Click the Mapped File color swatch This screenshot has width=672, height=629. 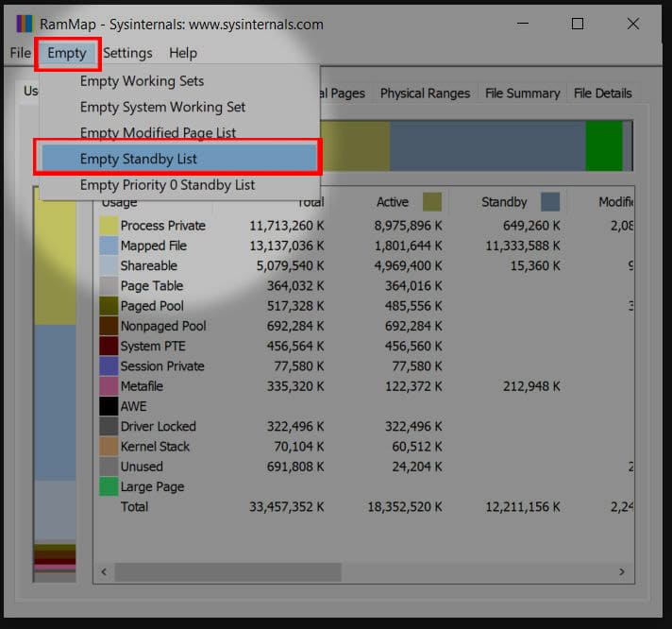pos(109,246)
